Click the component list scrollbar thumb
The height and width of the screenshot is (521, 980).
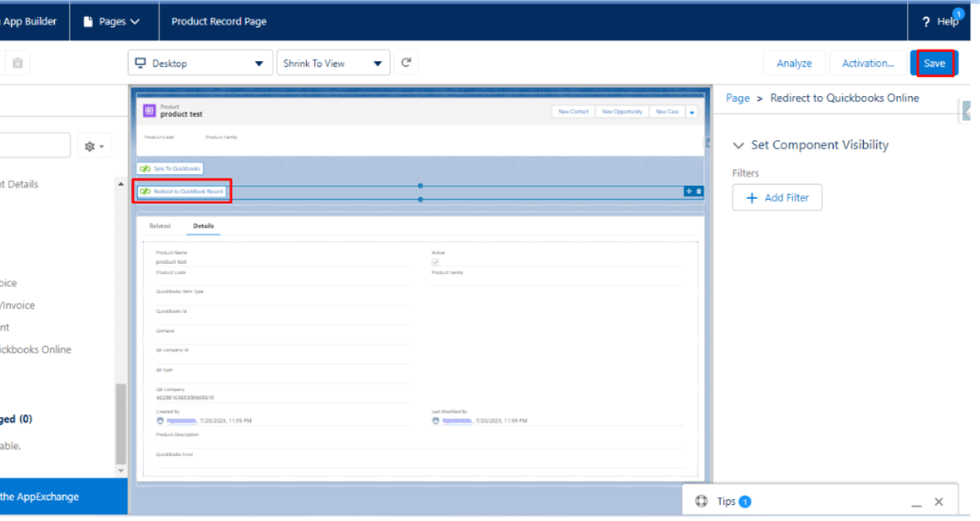click(120, 423)
